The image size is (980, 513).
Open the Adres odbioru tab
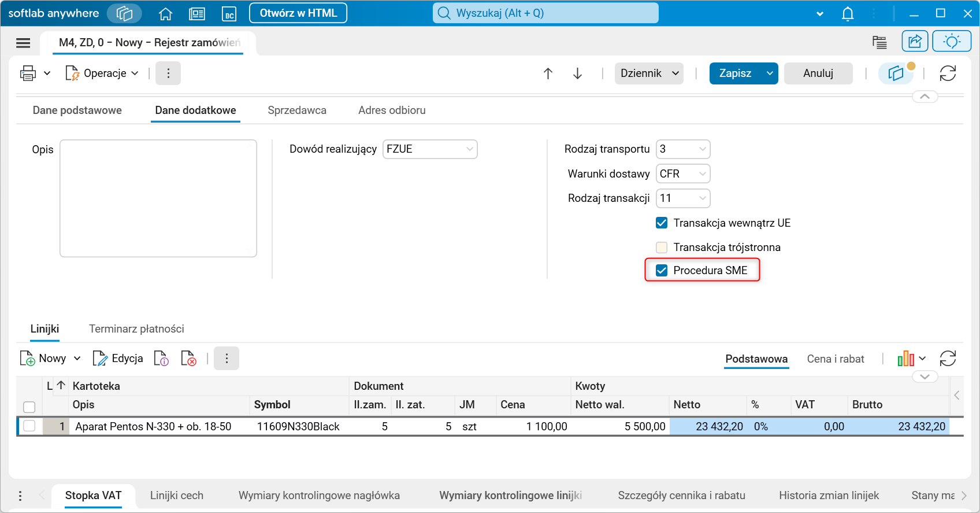[x=392, y=110]
